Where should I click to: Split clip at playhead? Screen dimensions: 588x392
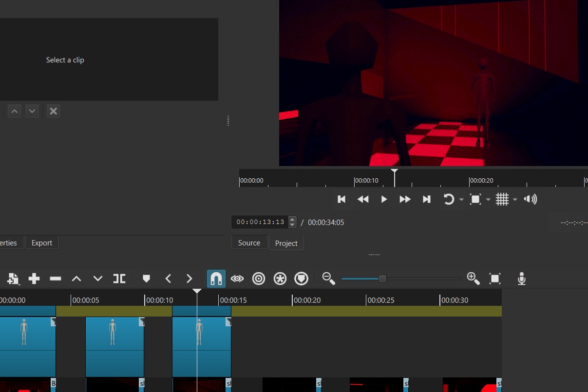pyautogui.click(x=119, y=279)
